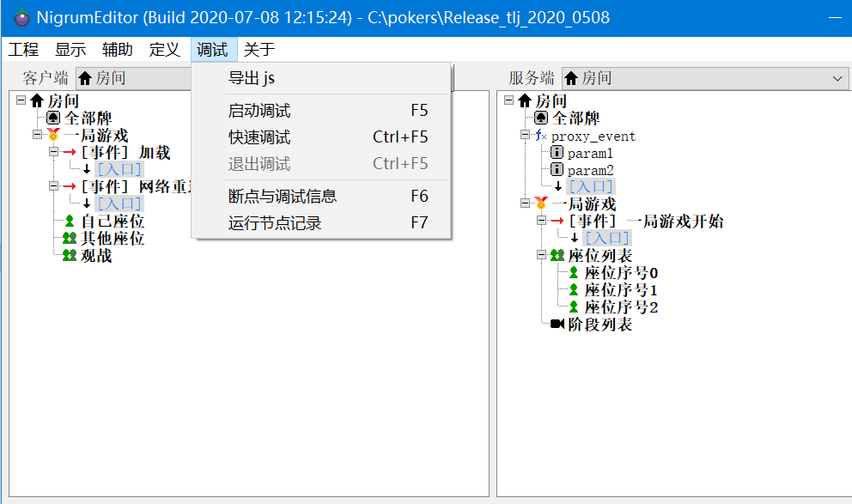This screenshot has width=852, height=504.
Task: Open the 工程 menu in menu bar
Action: pos(23,50)
